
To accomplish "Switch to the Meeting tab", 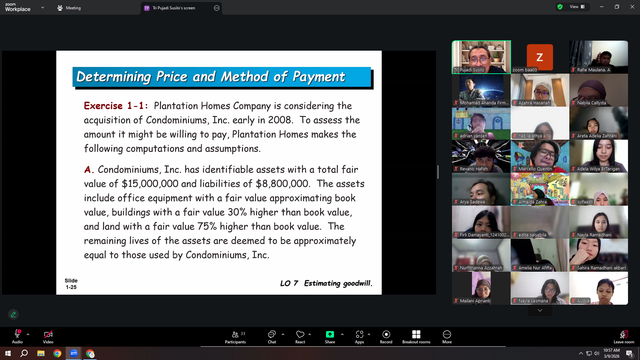I will (x=69, y=8).
